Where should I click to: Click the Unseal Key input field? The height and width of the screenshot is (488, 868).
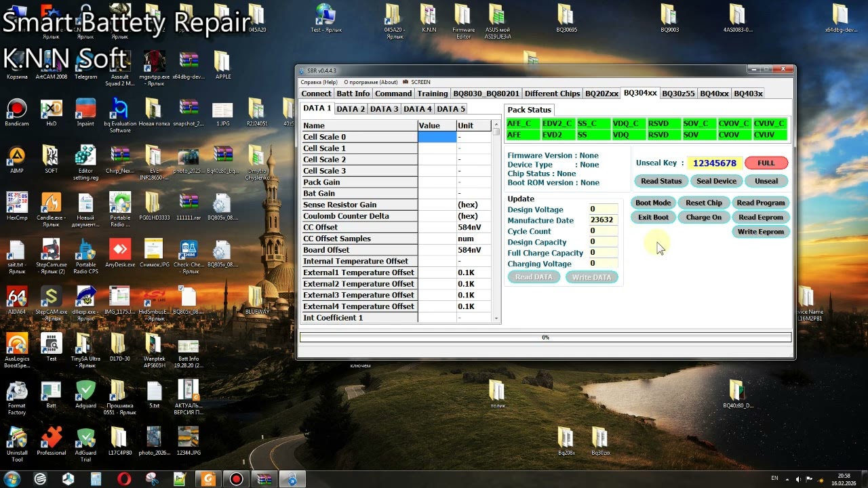[x=715, y=163]
